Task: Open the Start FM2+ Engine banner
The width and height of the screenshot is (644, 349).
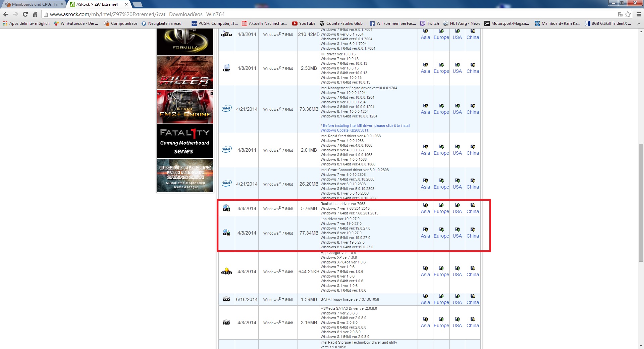Action: 185,107
